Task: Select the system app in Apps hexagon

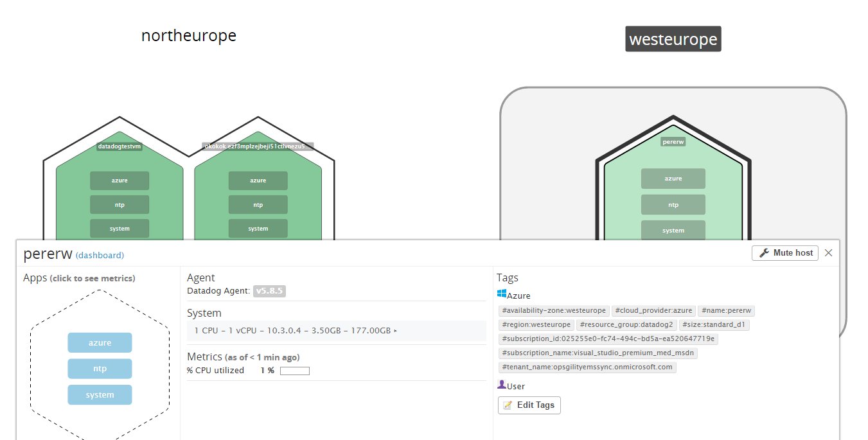Action: 100,395
